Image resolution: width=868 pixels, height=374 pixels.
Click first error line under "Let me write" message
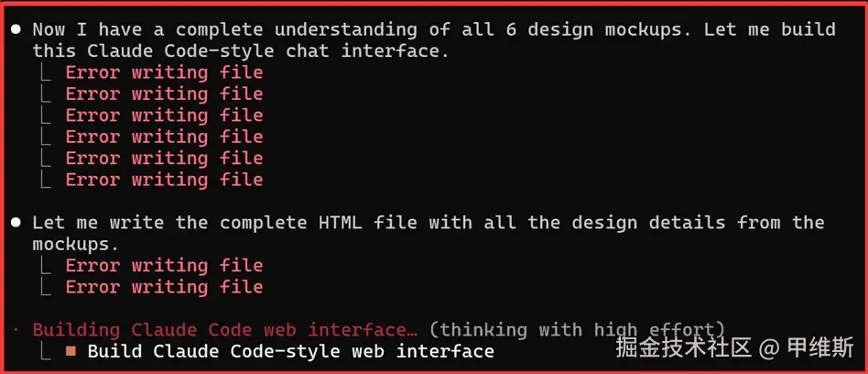[164, 266]
